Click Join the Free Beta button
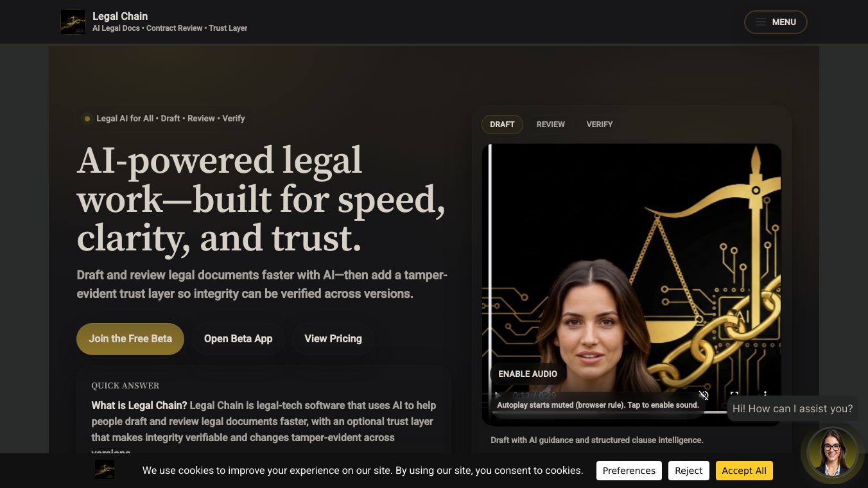The image size is (868, 488). click(130, 339)
